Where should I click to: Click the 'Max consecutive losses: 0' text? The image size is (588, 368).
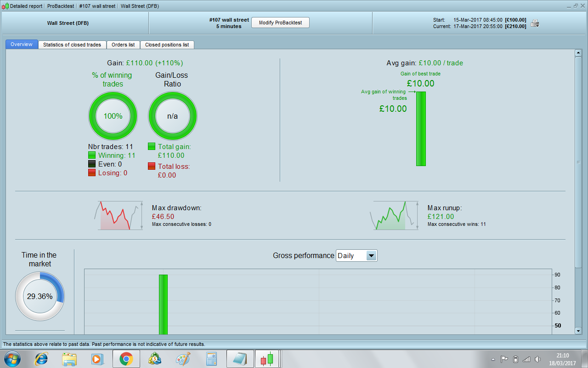click(181, 224)
